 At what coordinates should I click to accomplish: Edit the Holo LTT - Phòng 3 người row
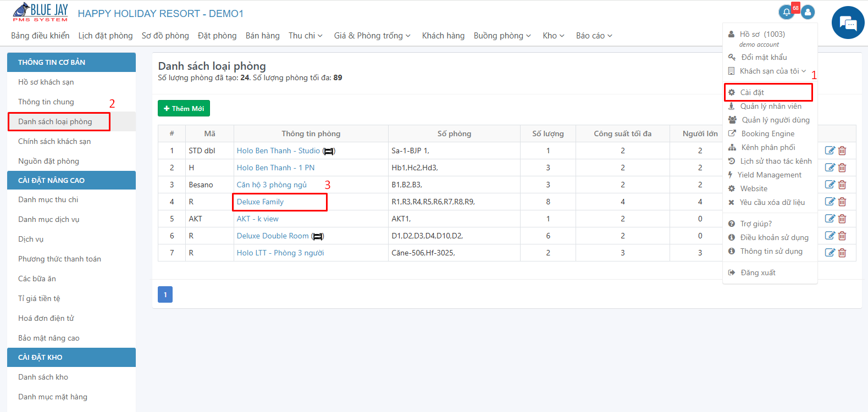(x=830, y=253)
